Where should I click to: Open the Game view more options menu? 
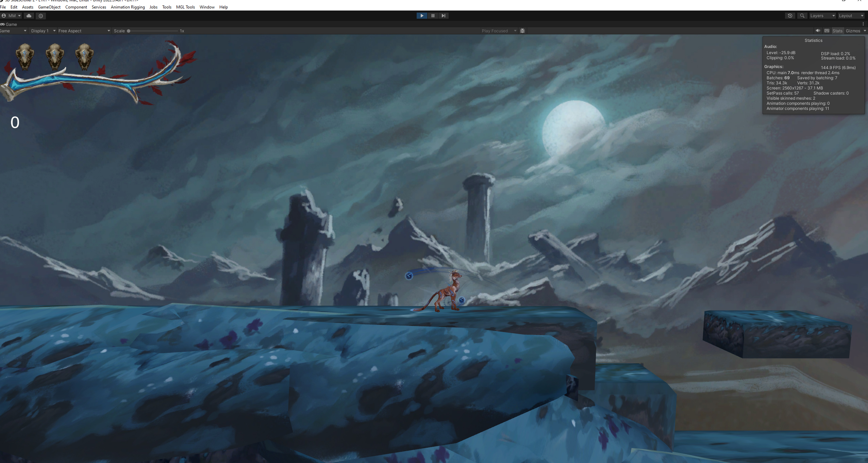[863, 24]
